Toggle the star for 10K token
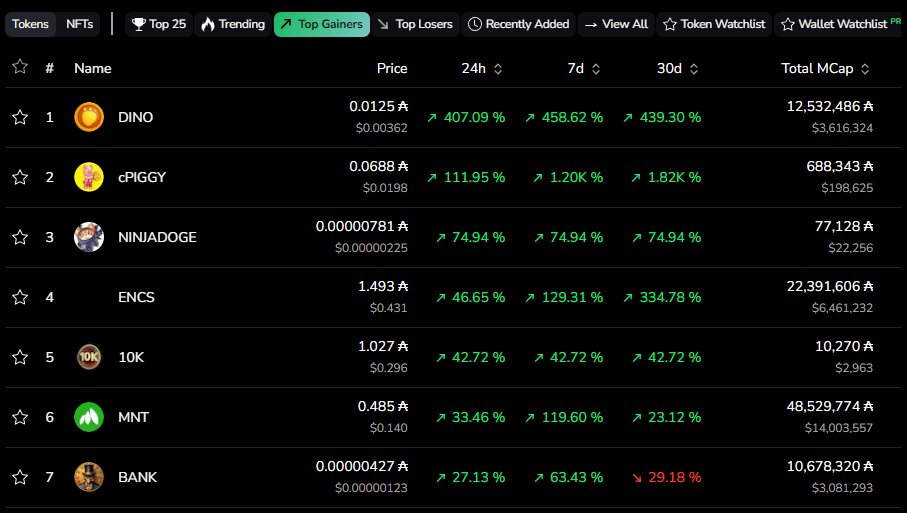907x513 pixels. 20,357
